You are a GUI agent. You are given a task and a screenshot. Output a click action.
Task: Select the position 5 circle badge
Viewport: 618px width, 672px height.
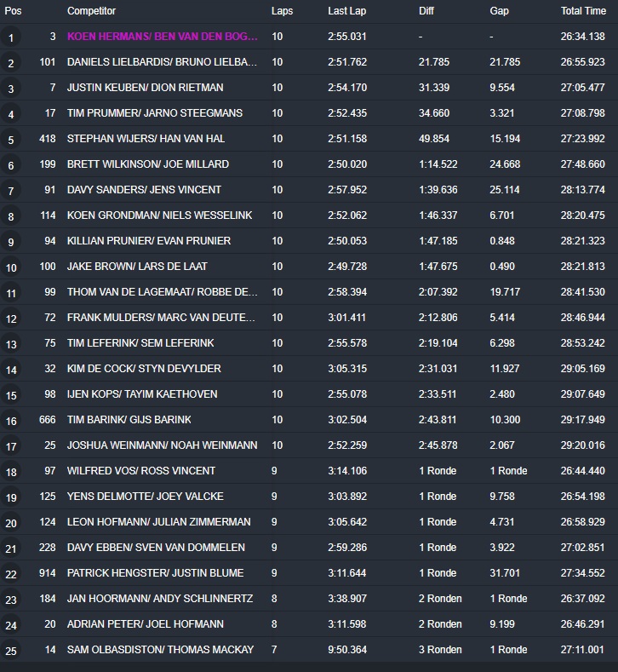[x=11, y=140]
